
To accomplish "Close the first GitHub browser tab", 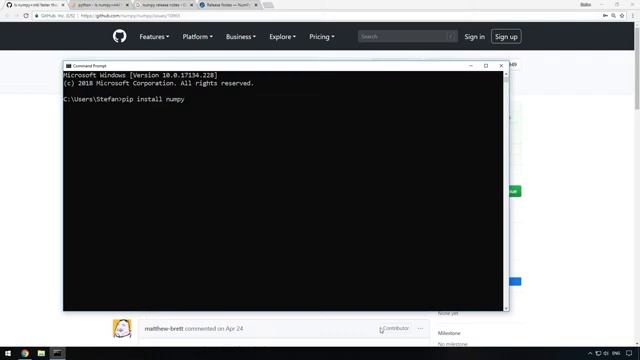I will [x=63, y=5].
